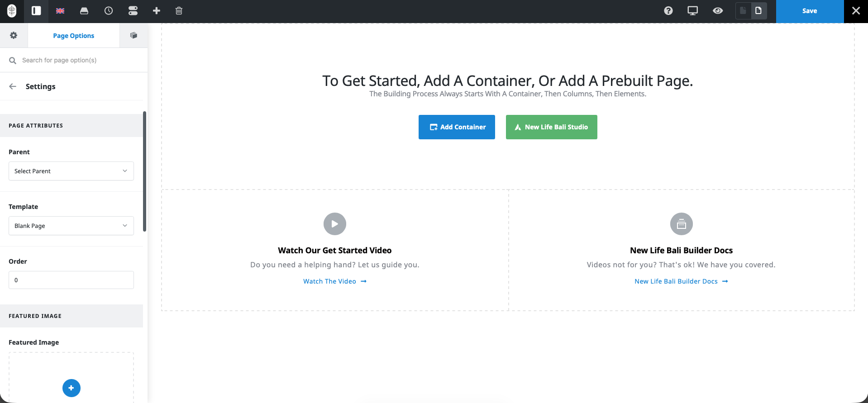This screenshot has height=403, width=868.
Task: Click the Page Attributes section header
Action: [72, 126]
